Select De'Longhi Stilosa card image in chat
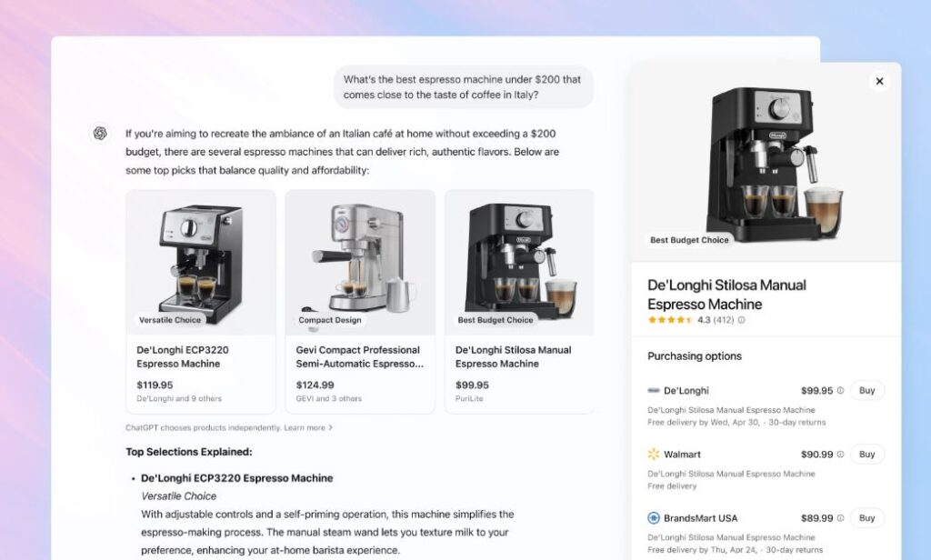 (x=519, y=263)
